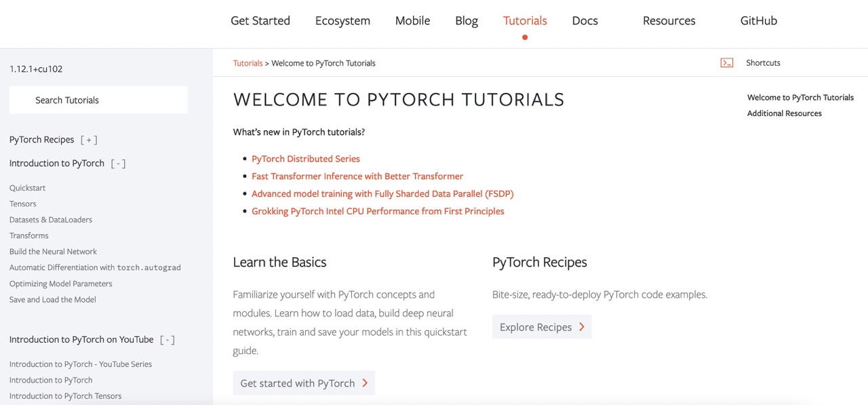Open Optimizing Model Parameters in sidebar
This screenshot has width=868, height=405.
[x=61, y=284]
